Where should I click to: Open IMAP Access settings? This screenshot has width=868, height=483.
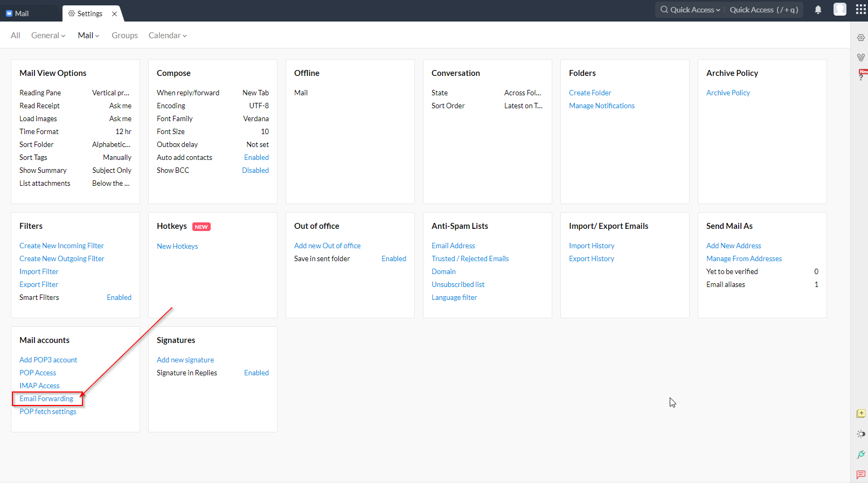pos(39,386)
